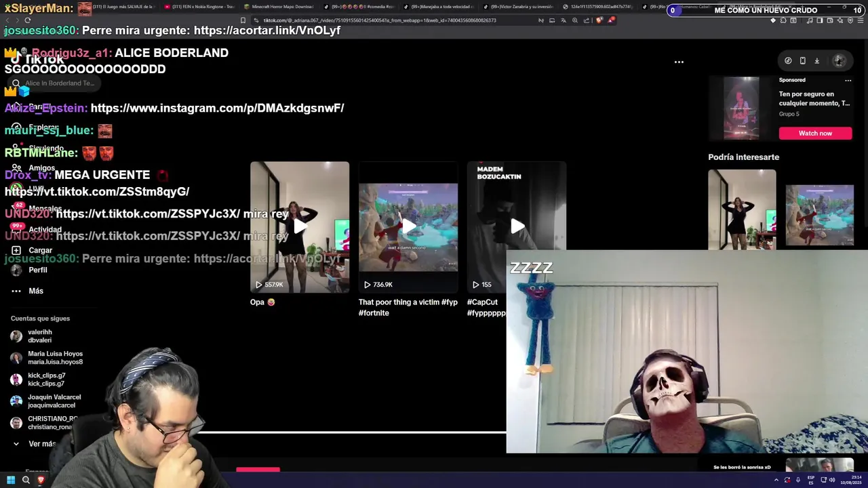Open the Maria Luisa Hoyos account
The width and height of the screenshot is (868, 488).
(55, 358)
